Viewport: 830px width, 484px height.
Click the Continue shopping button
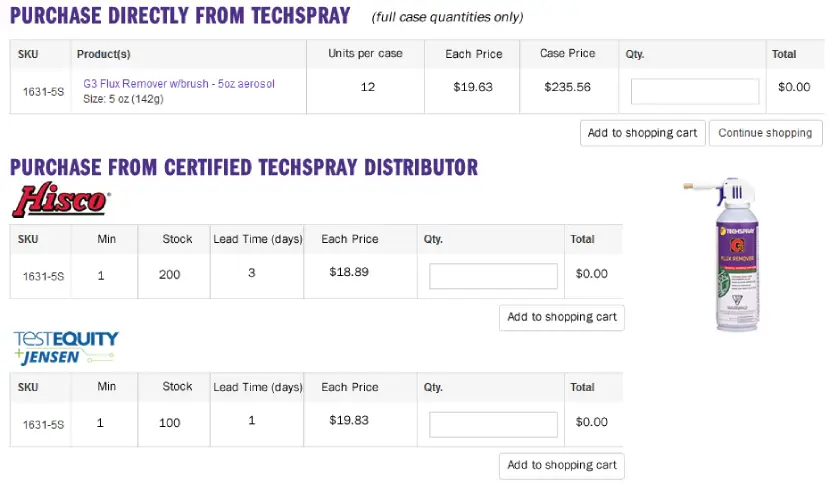coord(765,133)
